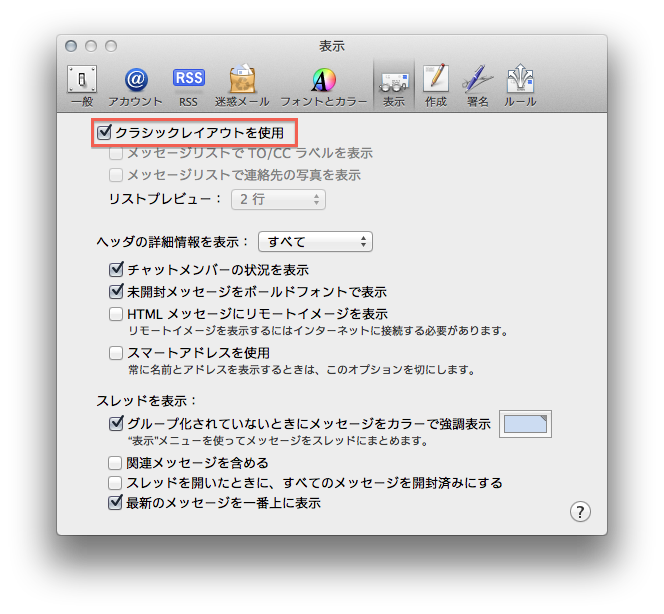The width and height of the screenshot is (664, 614).
Task: Check スレッドを開いたときに、すべてのメッセージを開封済みにする
Action: click(x=115, y=483)
